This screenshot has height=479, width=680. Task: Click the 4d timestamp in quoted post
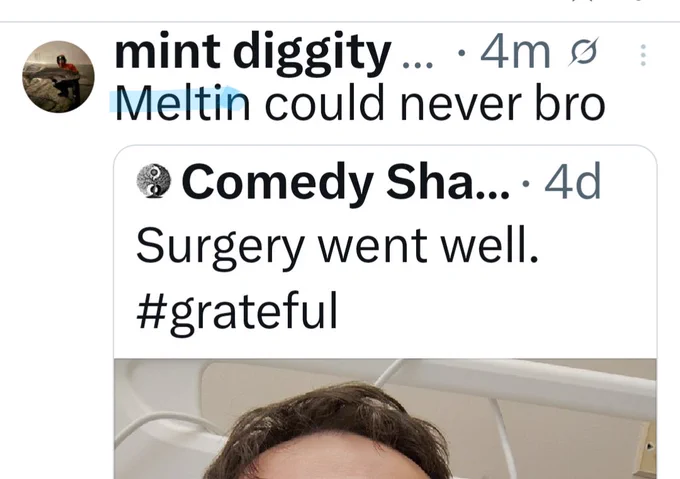point(573,181)
